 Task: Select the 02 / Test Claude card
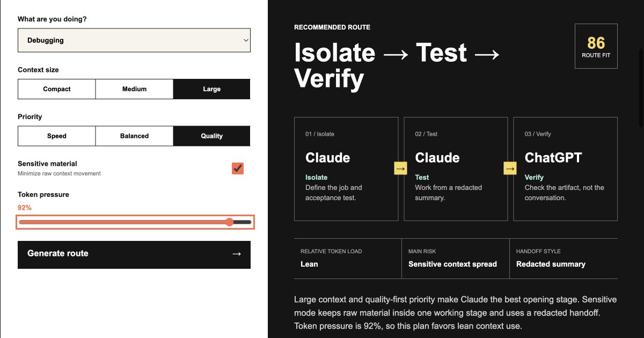coord(456,169)
